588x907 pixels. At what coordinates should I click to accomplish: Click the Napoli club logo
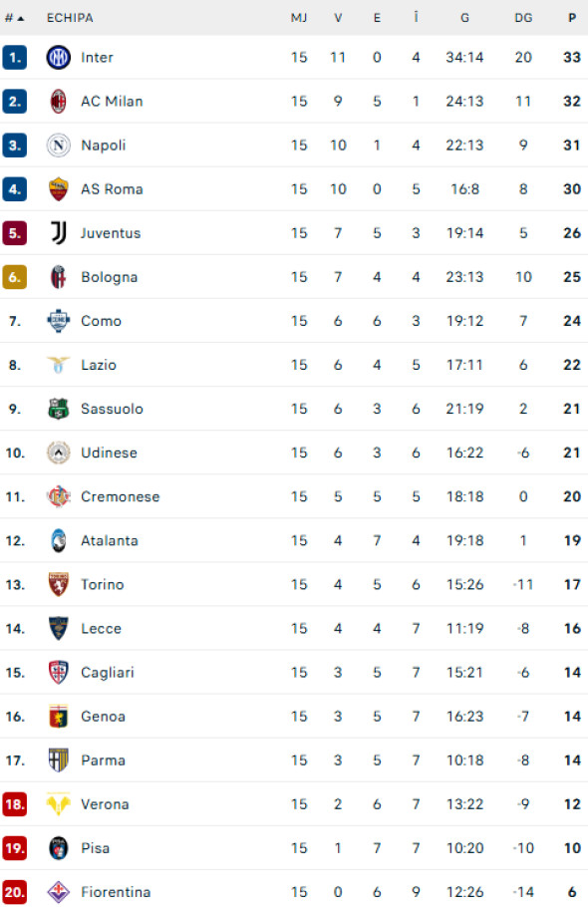coord(59,145)
